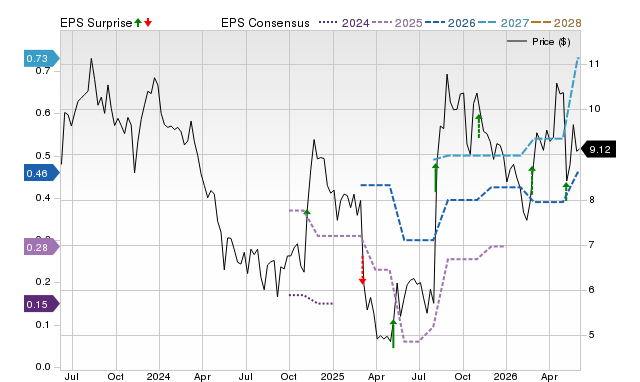
Task: Click the green surprise arrow near May 2025
Action: pyautogui.click(x=393, y=334)
